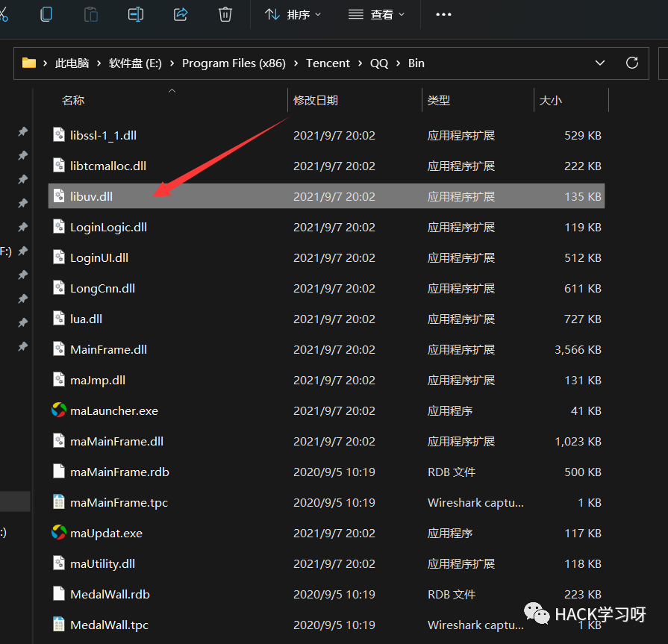Sort by 大小 column header
The height and width of the screenshot is (644, 668).
(550, 101)
